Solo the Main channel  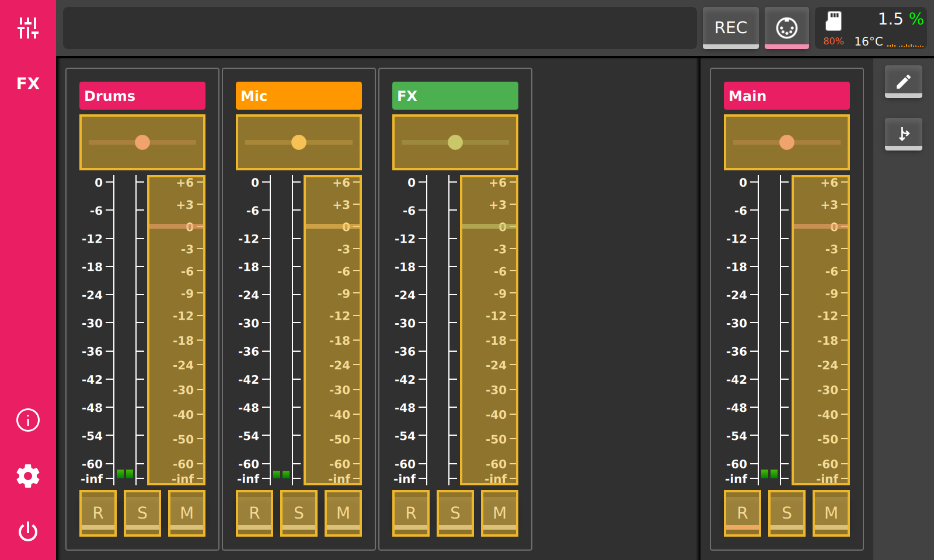pyautogui.click(x=787, y=513)
